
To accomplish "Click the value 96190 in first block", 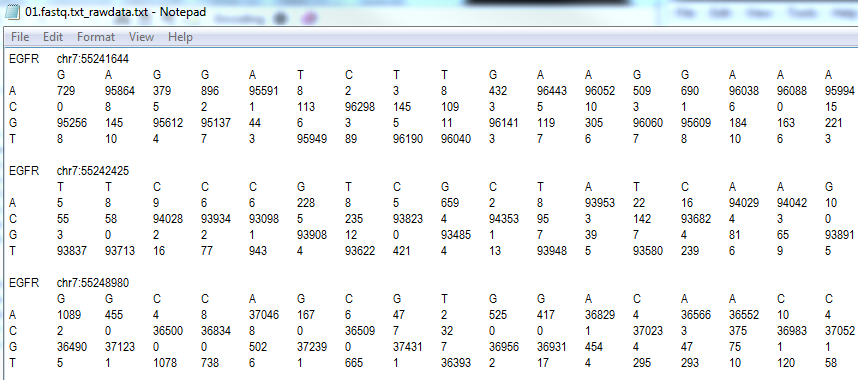I will click(x=408, y=139).
